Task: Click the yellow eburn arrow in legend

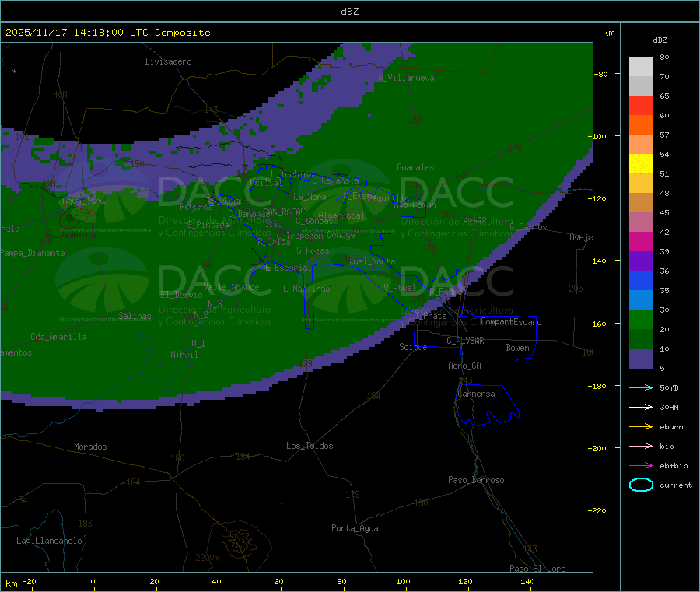Action: (641, 427)
